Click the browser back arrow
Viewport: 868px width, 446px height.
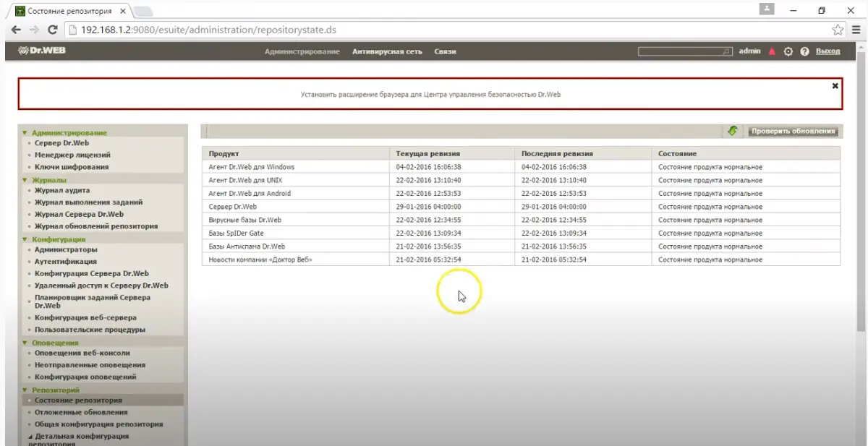[x=16, y=30]
